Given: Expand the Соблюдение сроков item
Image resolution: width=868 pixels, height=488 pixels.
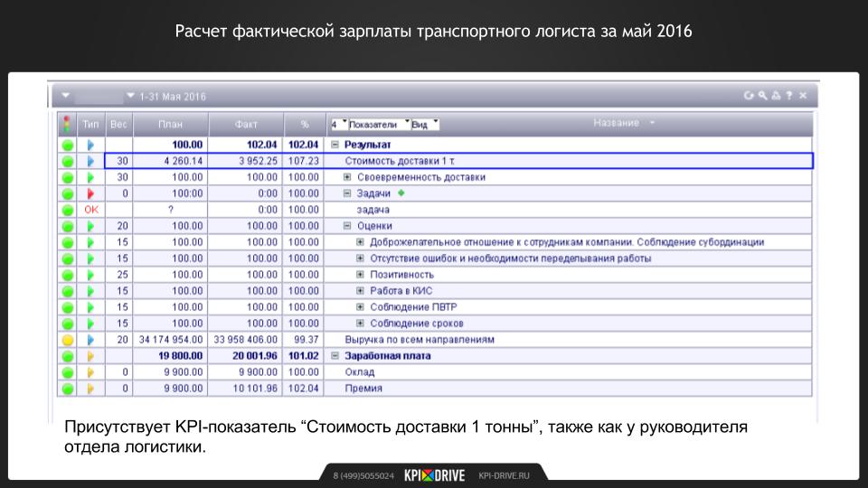Looking at the screenshot, I should pyautogui.click(x=360, y=324).
